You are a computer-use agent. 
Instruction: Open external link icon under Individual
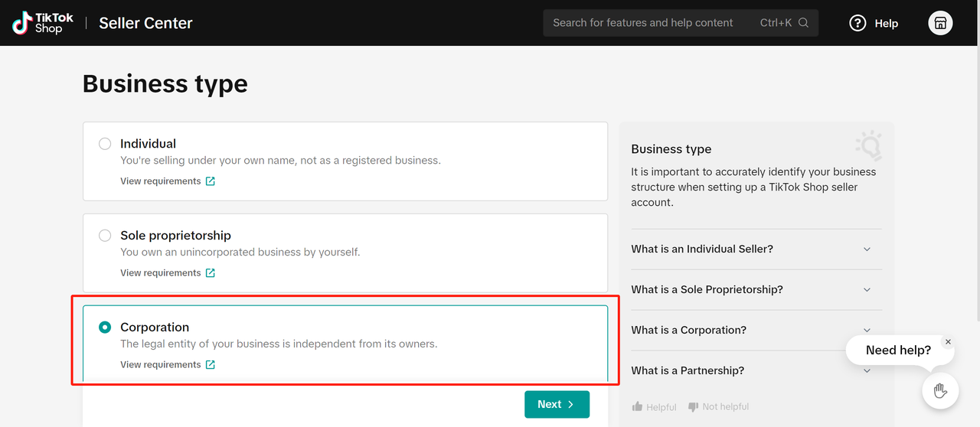[x=211, y=181]
